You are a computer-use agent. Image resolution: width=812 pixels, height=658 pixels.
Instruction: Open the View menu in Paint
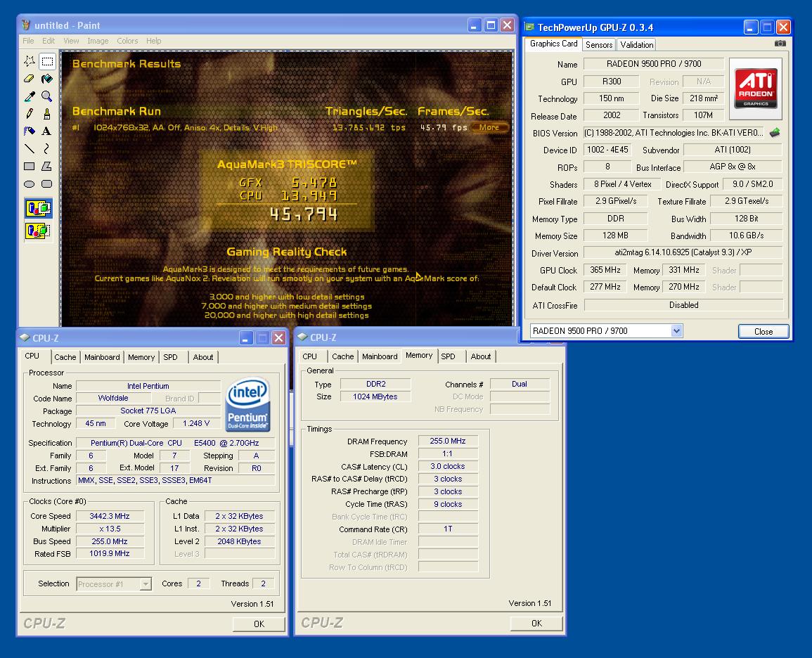pos(72,41)
